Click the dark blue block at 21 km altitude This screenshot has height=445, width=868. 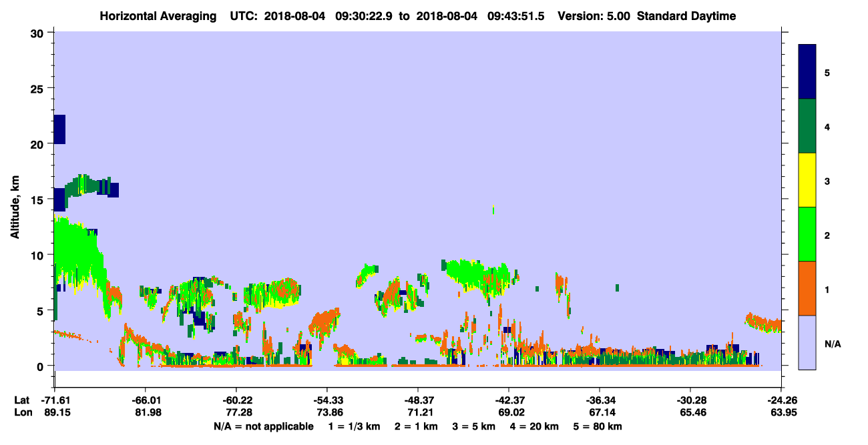pos(59,129)
